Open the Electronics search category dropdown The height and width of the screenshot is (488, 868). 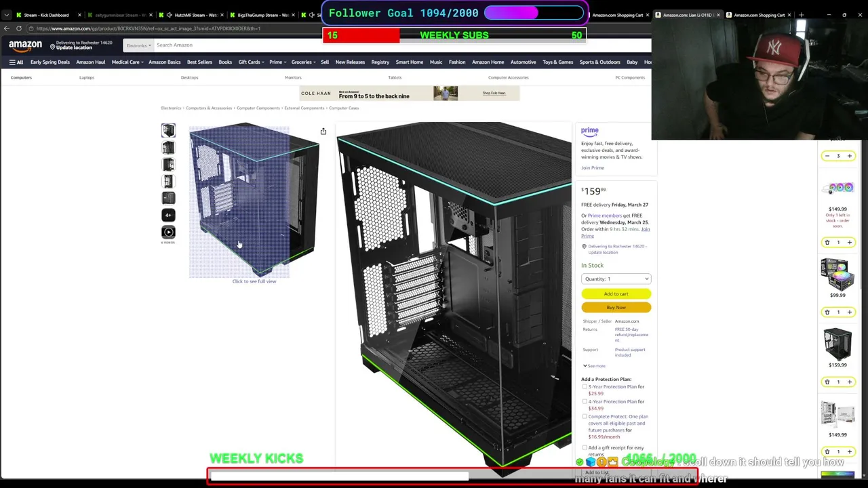pos(138,45)
